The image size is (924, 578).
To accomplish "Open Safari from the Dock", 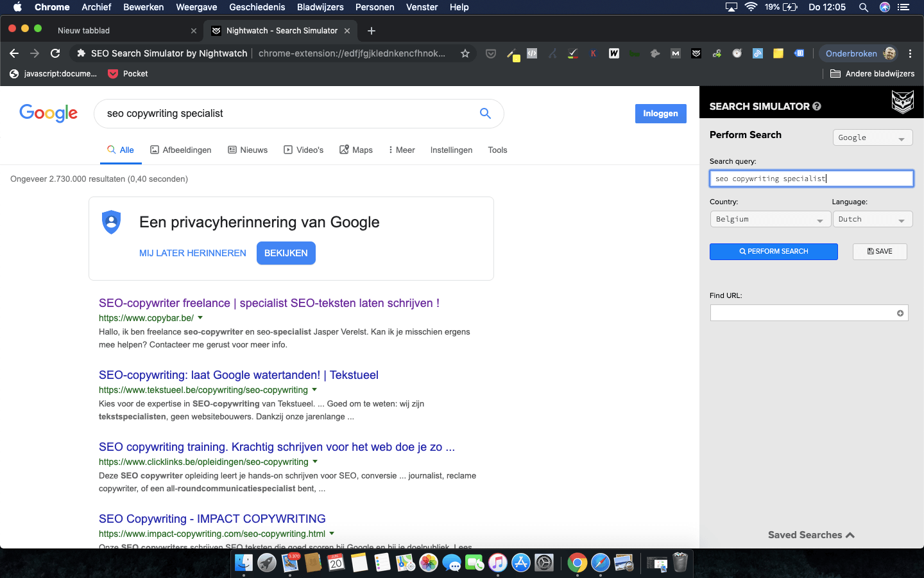I will click(601, 563).
